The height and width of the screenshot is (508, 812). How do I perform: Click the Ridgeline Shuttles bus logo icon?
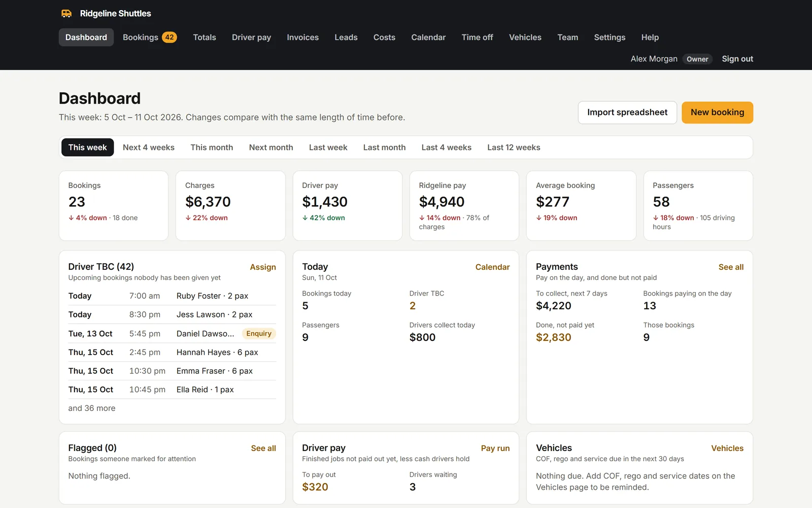coord(66,14)
